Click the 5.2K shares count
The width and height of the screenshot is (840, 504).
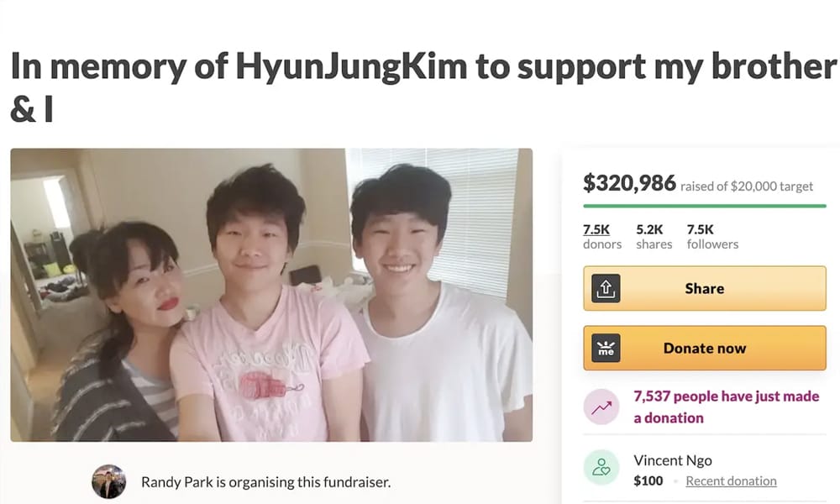(654, 237)
